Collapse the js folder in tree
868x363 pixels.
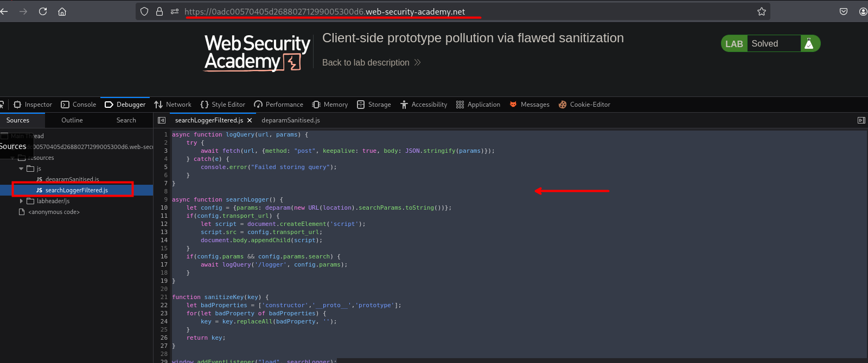21,168
